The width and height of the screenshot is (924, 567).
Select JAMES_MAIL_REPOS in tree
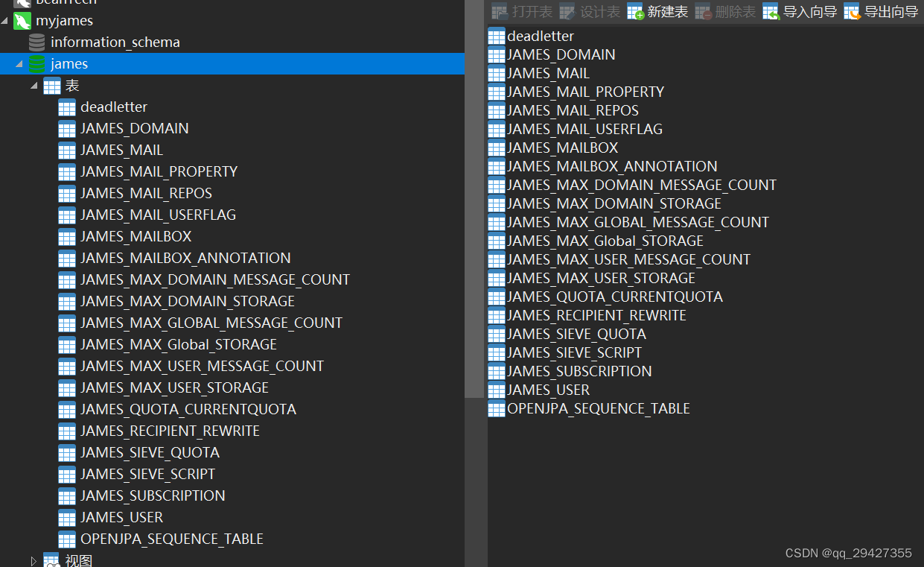147,194
